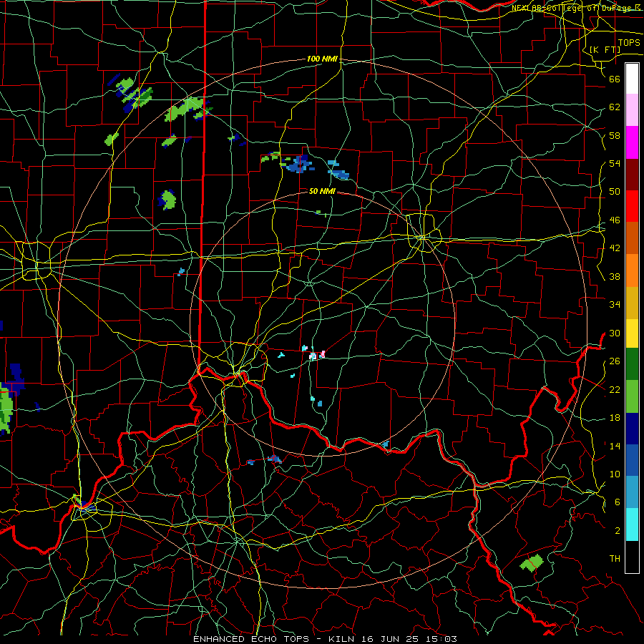Click the 34 legend value
The width and height of the screenshot is (644, 644).
(615, 305)
